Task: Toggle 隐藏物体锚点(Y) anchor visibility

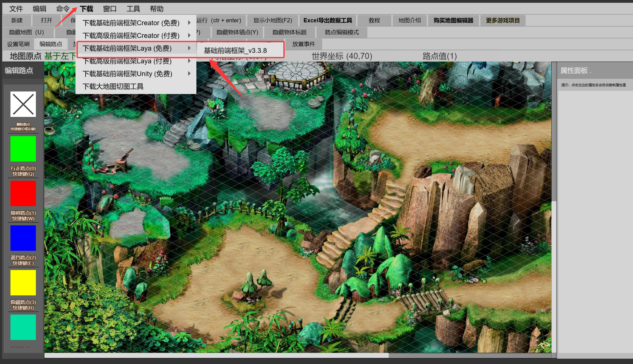Action: (x=237, y=32)
